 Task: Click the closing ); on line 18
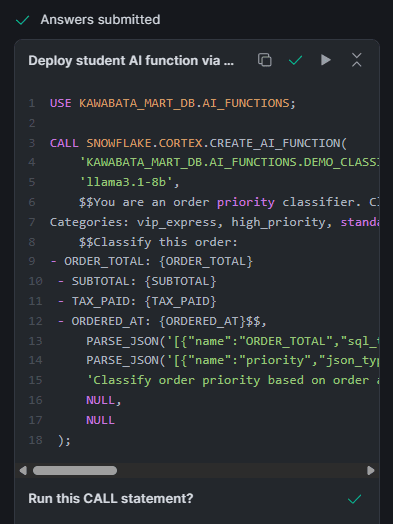point(64,440)
